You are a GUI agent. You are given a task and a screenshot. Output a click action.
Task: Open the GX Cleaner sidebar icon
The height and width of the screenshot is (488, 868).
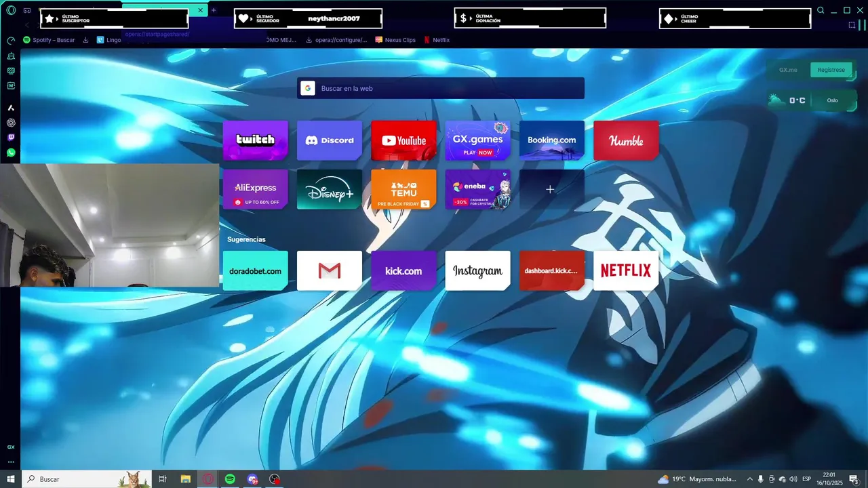coord(11,56)
